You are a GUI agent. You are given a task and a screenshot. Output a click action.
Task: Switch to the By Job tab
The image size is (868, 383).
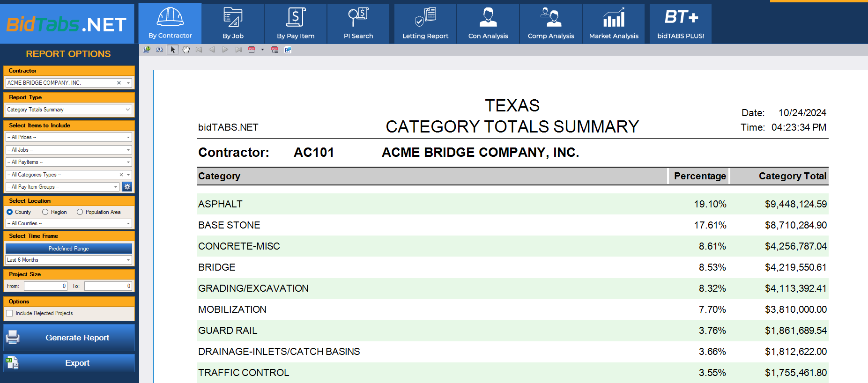coord(233,24)
